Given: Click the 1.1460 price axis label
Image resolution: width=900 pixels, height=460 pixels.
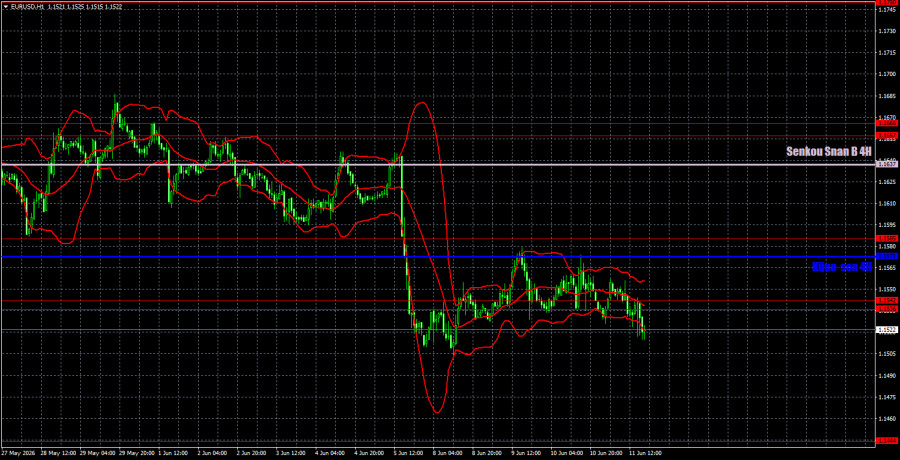Looking at the screenshot, I should tap(887, 418).
